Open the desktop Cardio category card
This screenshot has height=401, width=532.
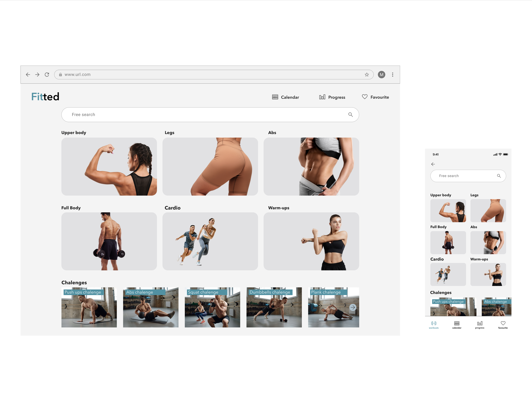tap(210, 241)
